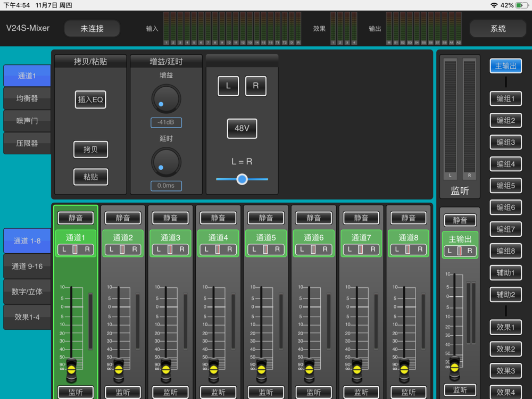Click the 增益 gain knob

[x=166, y=99]
